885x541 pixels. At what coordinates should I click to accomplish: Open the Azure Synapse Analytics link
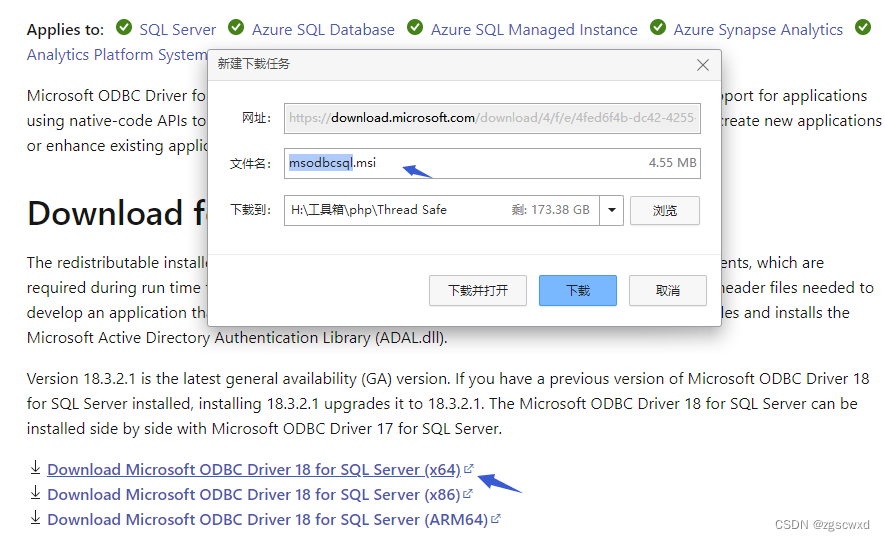[758, 29]
